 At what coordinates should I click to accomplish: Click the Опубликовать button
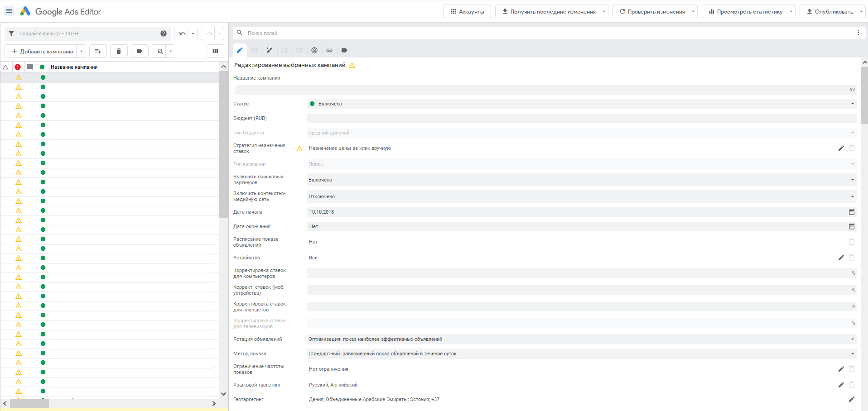point(829,12)
